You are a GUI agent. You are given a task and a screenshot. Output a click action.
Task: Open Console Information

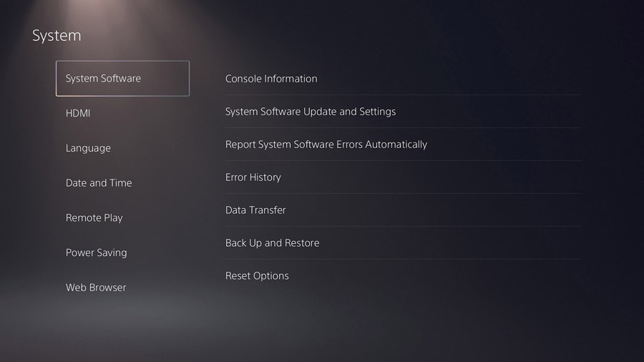[x=271, y=79]
